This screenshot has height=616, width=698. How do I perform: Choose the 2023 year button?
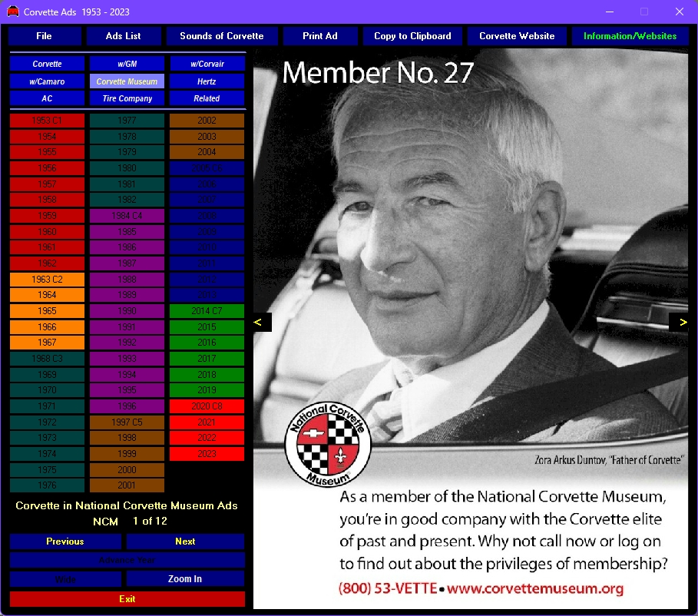coord(207,454)
